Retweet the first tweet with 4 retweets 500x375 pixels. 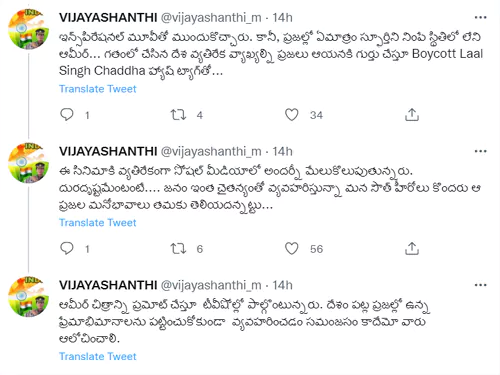coord(178,115)
